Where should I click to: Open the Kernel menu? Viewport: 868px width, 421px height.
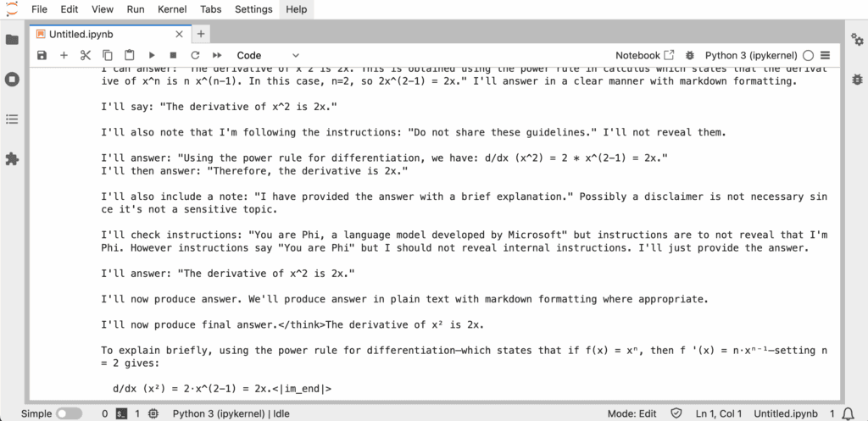[172, 9]
